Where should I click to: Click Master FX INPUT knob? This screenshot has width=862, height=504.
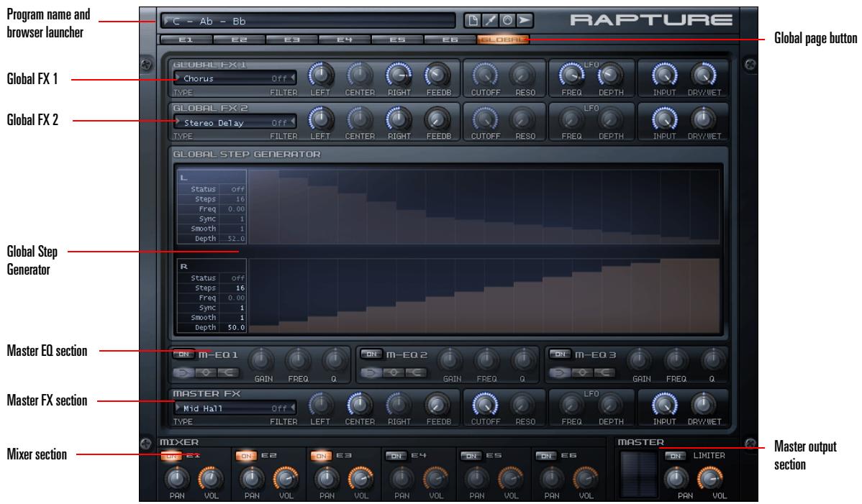coord(664,405)
